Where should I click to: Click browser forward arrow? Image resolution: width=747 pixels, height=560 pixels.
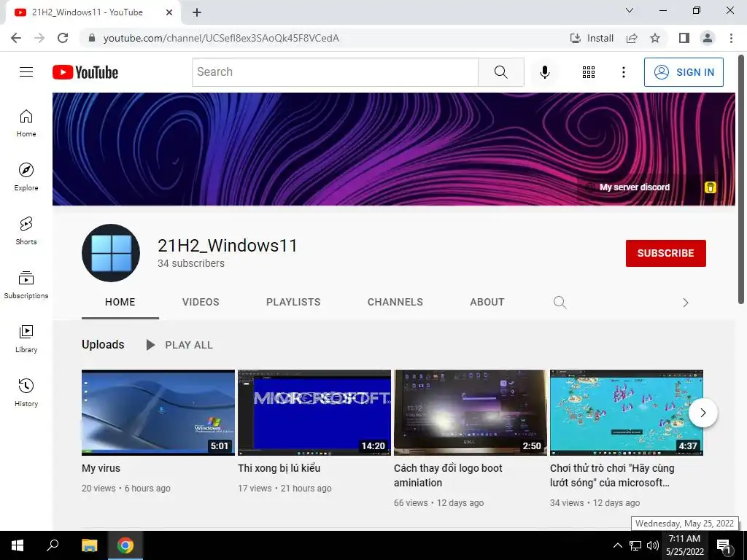coord(39,38)
